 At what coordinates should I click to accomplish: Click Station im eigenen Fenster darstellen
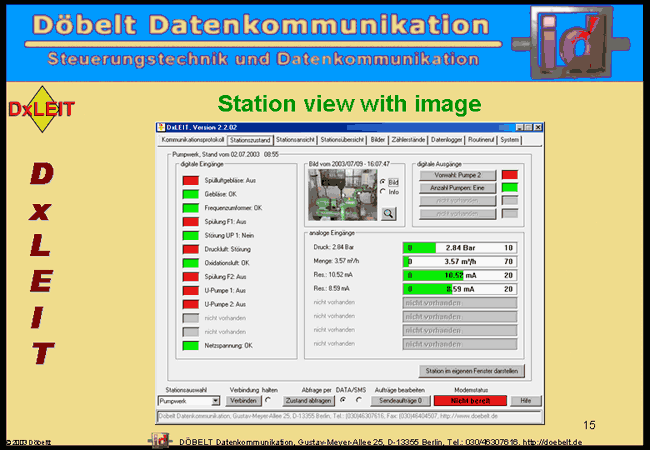(472, 371)
